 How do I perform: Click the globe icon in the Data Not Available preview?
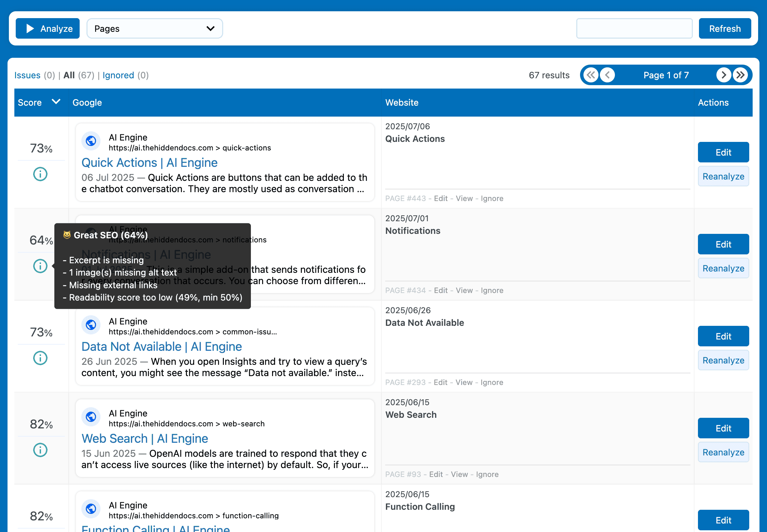pos(91,325)
